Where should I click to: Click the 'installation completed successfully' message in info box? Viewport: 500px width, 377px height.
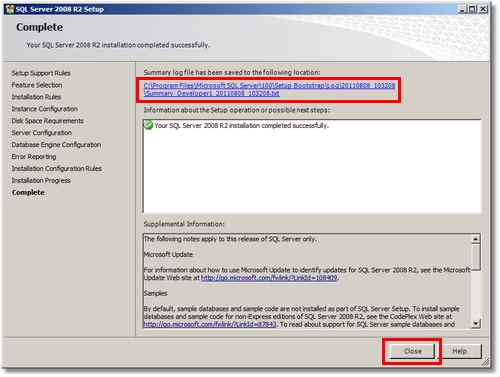[x=242, y=126]
